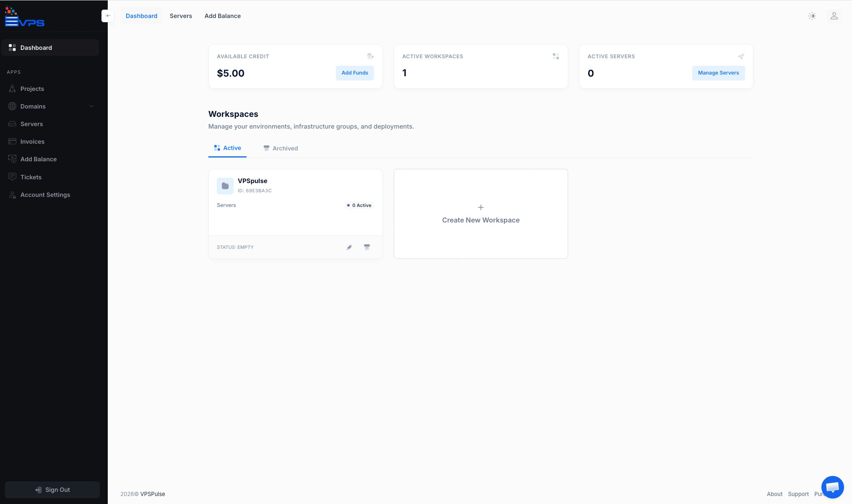
Task: Click the Manage Servers button
Action: point(718,73)
